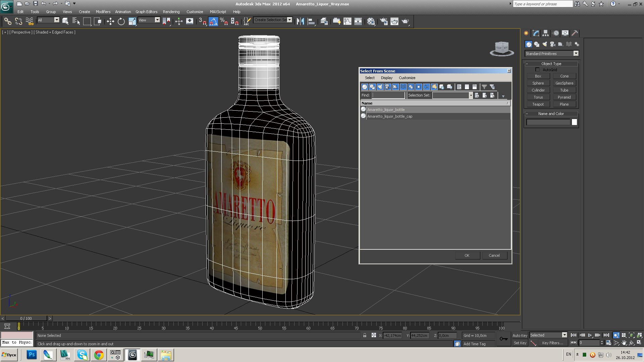Click the Bind to Space Warp icon
Image resolution: width=644 pixels, height=362 pixels.
click(x=30, y=21)
